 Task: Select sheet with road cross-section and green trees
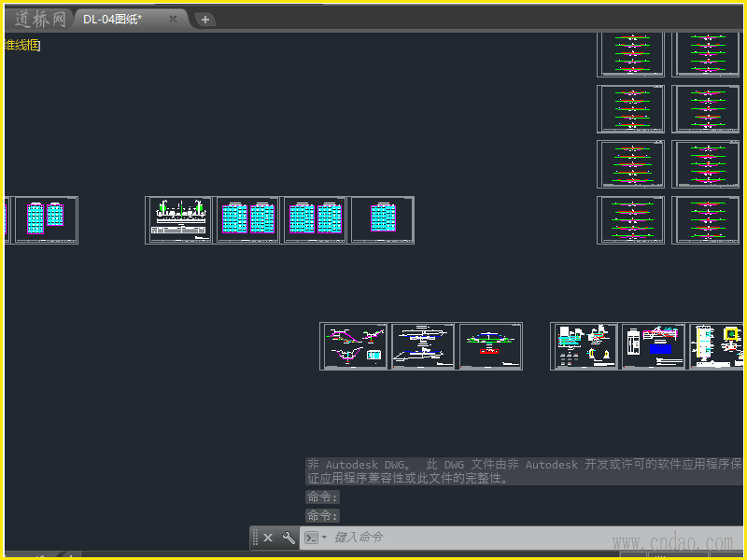178,220
